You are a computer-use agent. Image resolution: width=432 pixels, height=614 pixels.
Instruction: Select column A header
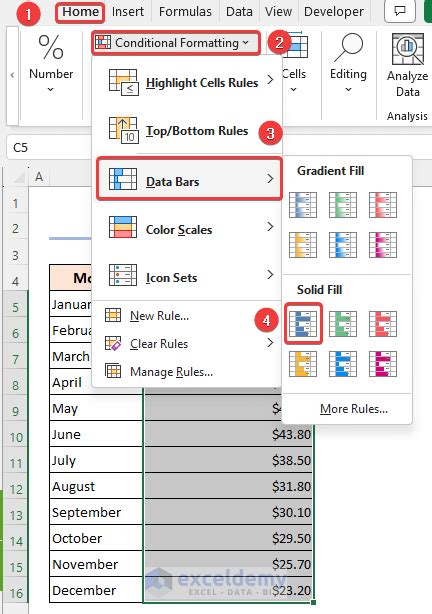(x=39, y=177)
